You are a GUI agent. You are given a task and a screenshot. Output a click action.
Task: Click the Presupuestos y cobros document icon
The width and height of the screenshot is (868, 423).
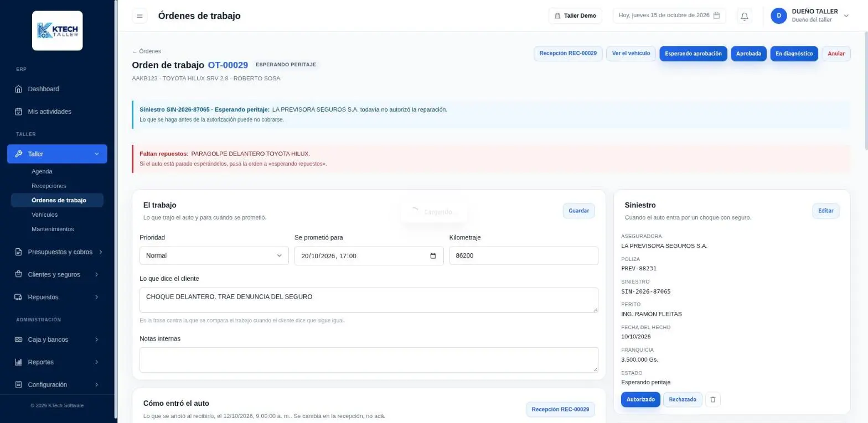click(18, 252)
